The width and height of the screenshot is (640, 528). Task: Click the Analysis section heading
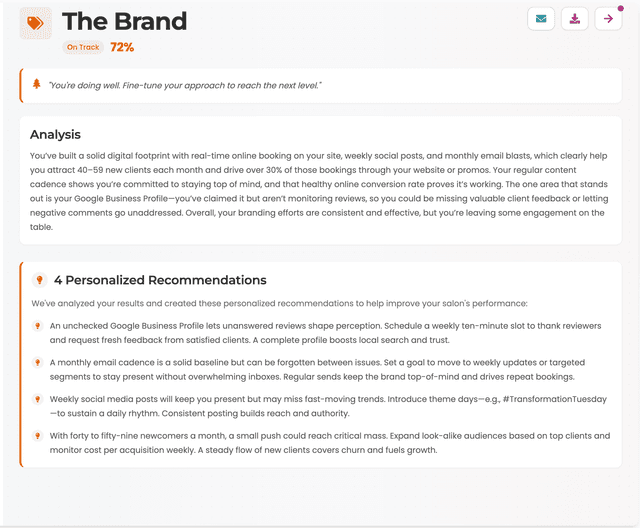[55, 134]
